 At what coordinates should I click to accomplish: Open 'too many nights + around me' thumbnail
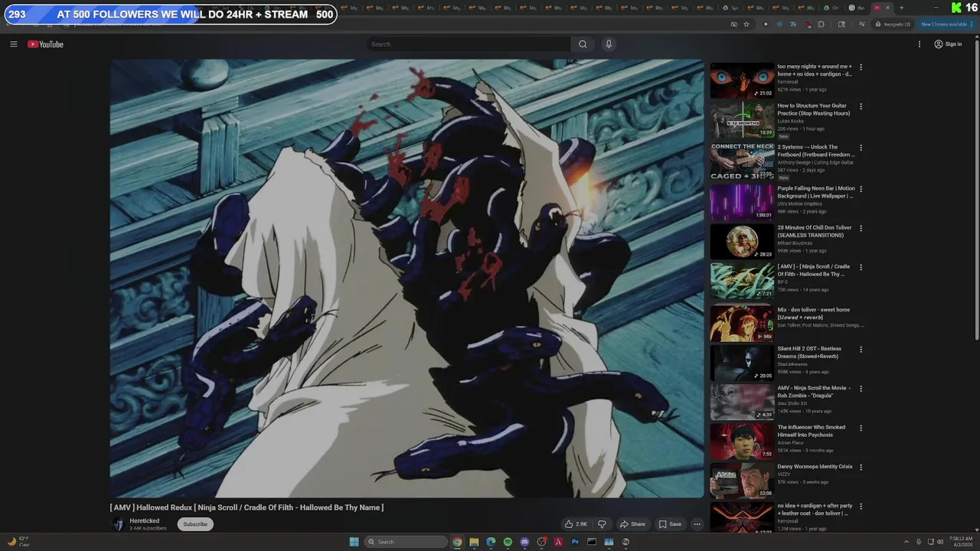tap(742, 80)
